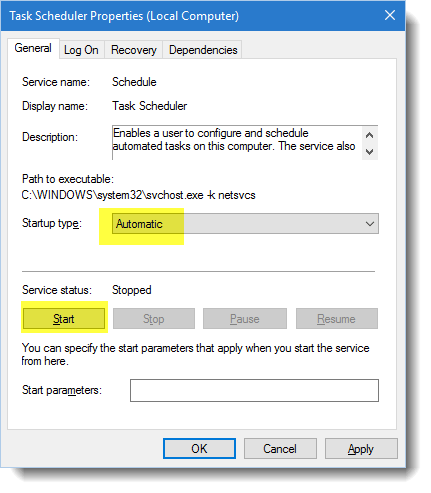Image resolution: width=431 pixels, height=493 pixels.
Task: Select the Automatic startup type value
Action: pyautogui.click(x=139, y=224)
